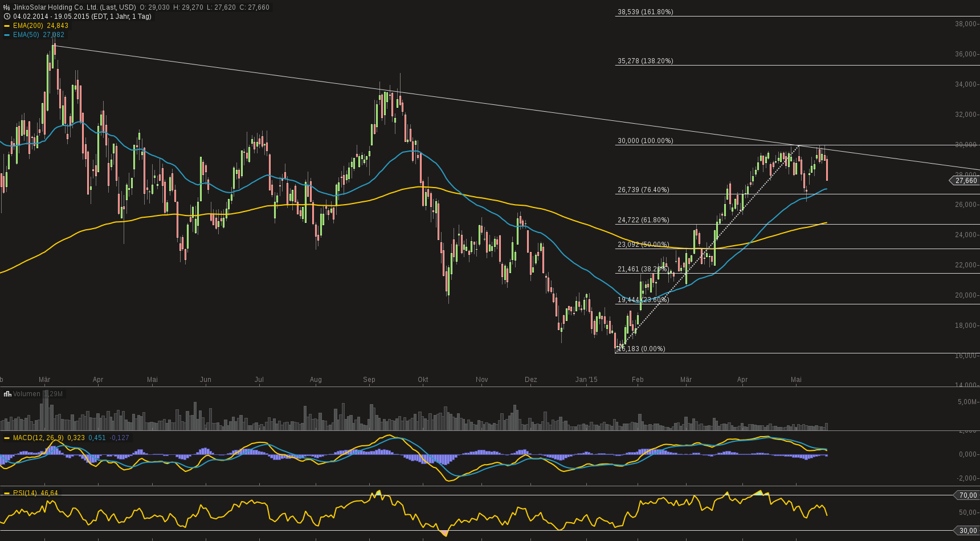Viewport: 980px width, 541px height.
Task: Select the JinkoSolar Holding Co. Ltd. title
Action: (74, 7)
